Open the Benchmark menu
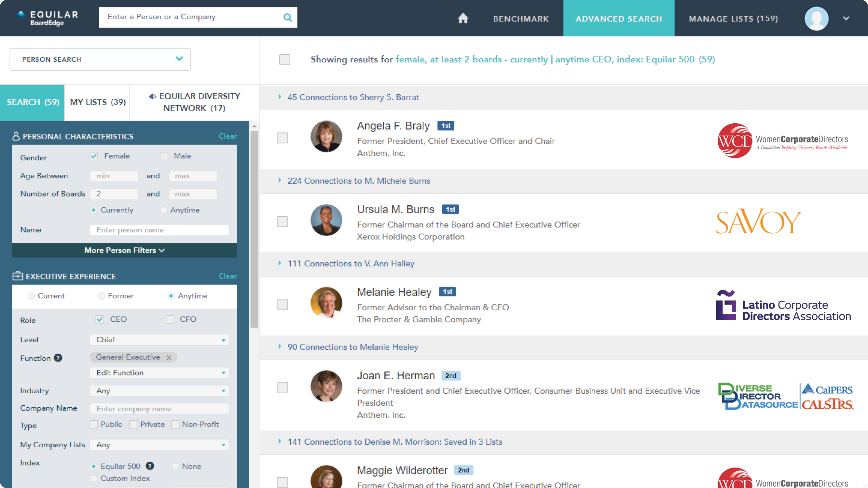This screenshot has width=868, height=488. coord(521,19)
